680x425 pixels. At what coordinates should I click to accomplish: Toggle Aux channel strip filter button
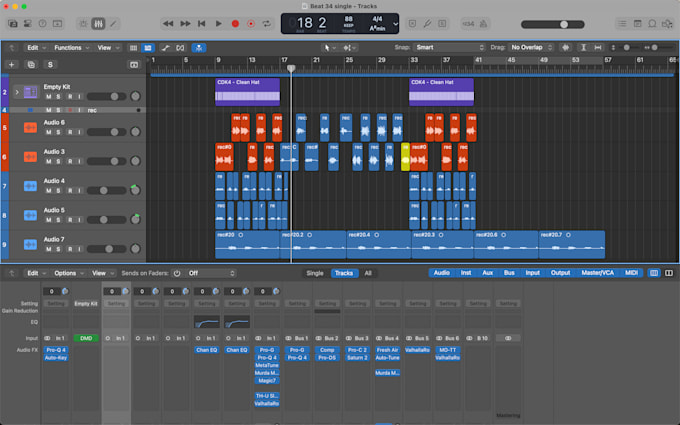487,273
